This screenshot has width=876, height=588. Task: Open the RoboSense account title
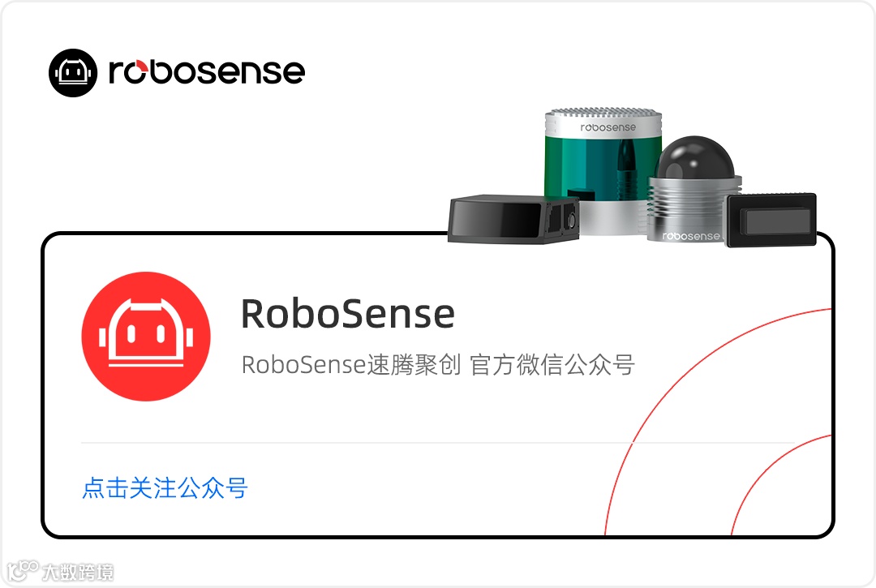point(347,313)
